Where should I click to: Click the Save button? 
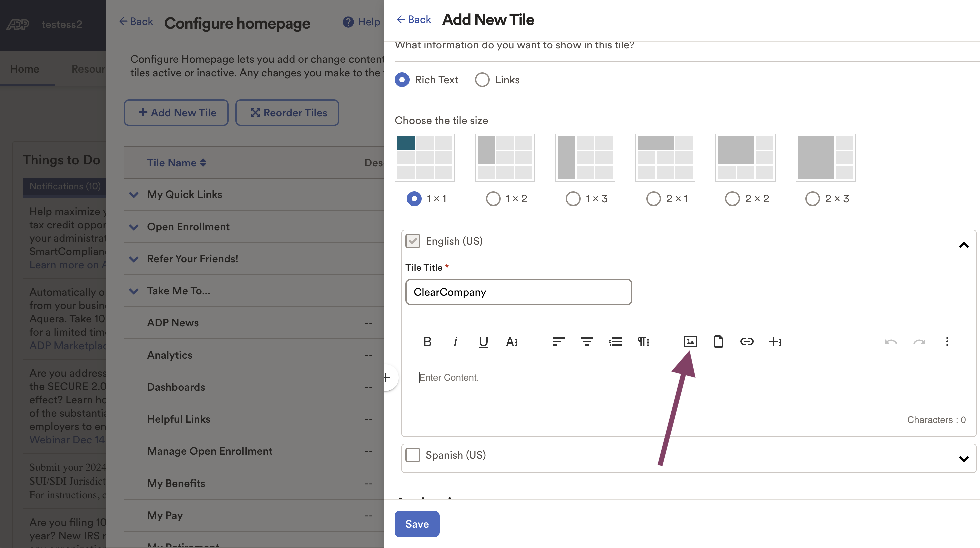[x=417, y=524]
